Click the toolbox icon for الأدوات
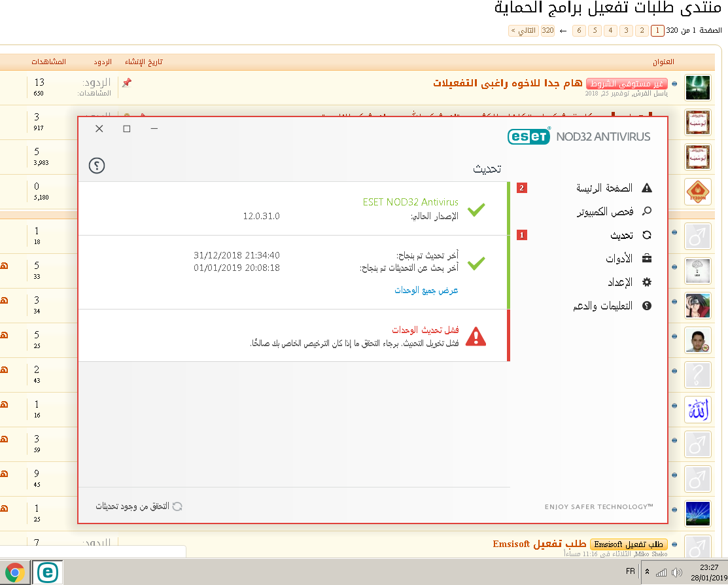728x585 pixels. click(x=647, y=258)
